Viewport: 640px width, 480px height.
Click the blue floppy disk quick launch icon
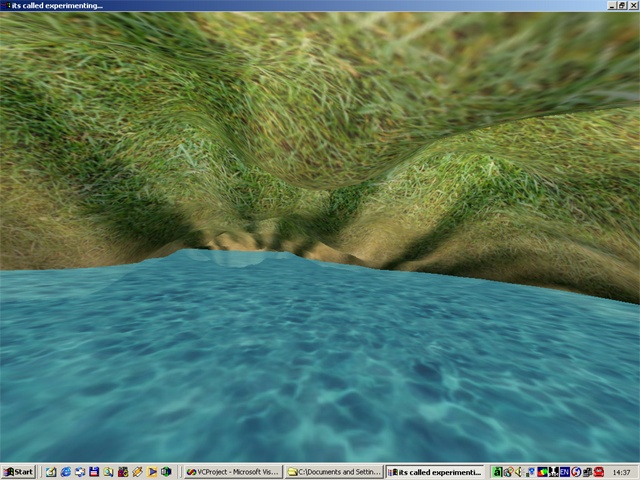tap(94, 471)
